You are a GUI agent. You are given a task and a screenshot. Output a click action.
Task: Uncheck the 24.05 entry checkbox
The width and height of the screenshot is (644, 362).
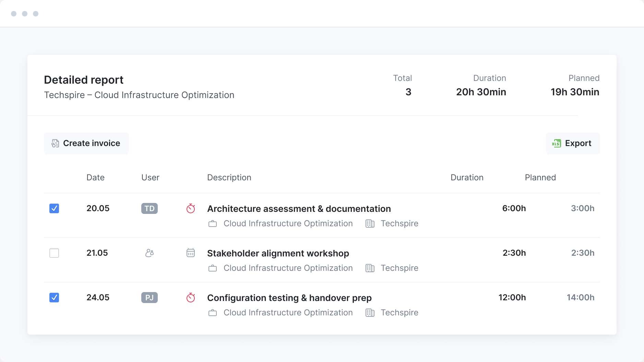54,298
